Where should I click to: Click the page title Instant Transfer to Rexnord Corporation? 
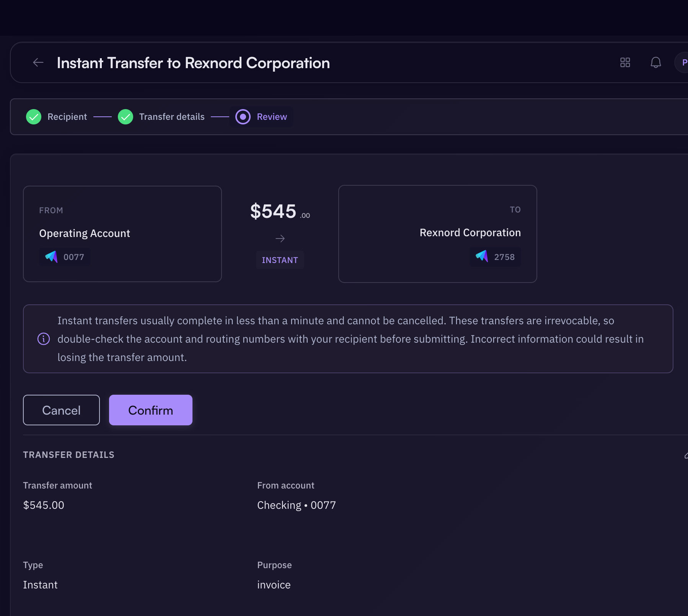click(x=193, y=63)
